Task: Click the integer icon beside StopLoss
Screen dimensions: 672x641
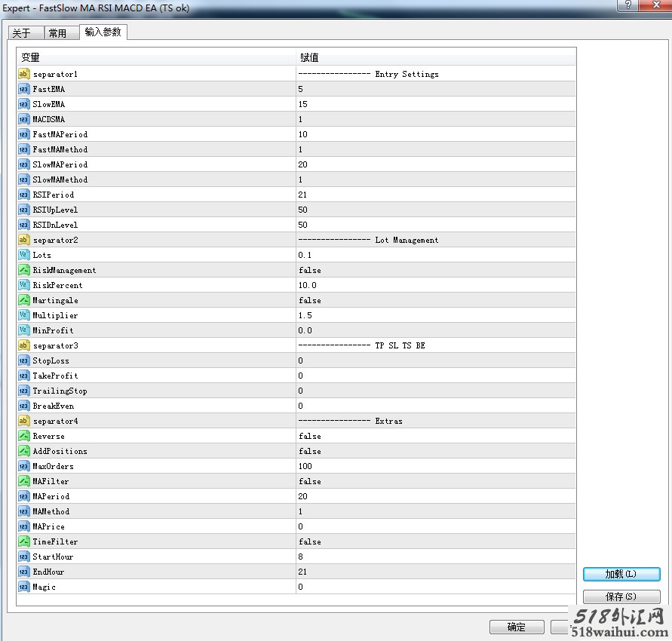Action: [24, 360]
